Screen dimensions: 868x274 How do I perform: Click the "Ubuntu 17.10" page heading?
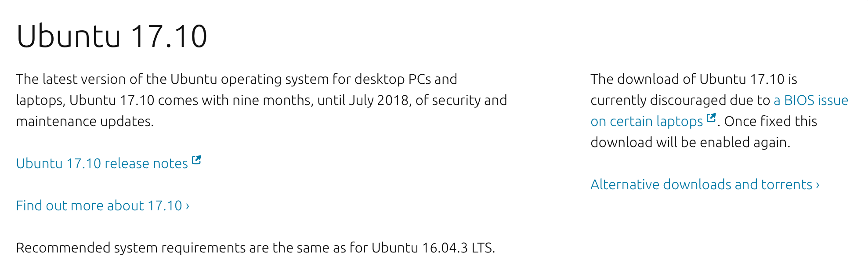(x=112, y=36)
